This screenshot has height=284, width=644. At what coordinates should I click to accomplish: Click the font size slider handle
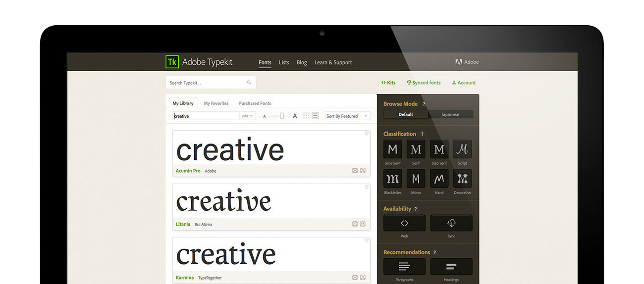point(282,116)
